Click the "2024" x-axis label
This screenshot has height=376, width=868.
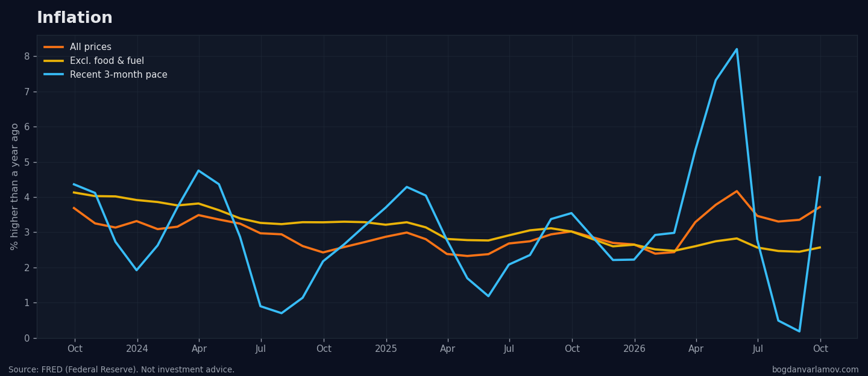pos(137,349)
